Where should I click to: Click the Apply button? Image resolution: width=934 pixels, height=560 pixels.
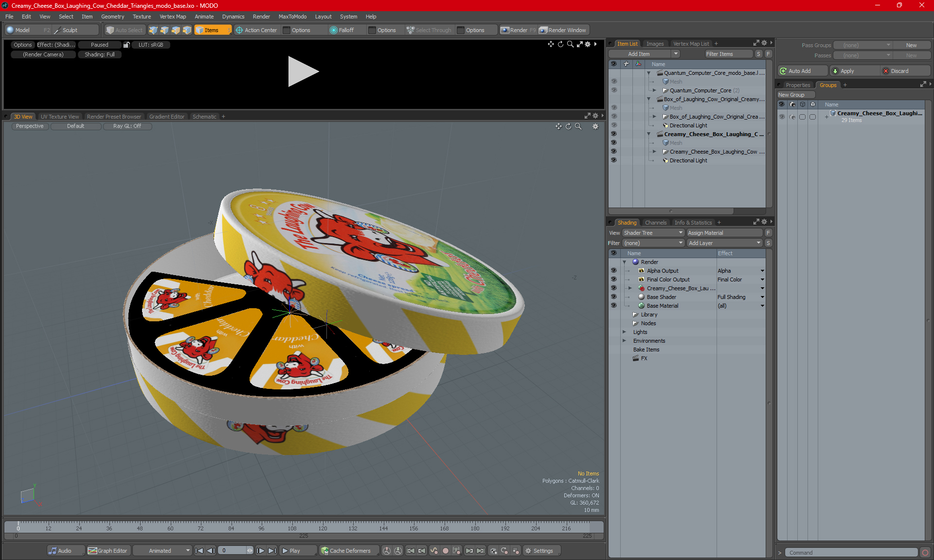click(855, 71)
